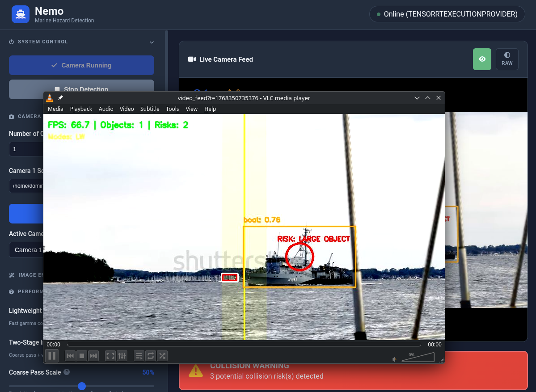Viewport: 536px width, 392px height.
Task: Expand the VLC title bar chevron menu
Action: (417, 98)
